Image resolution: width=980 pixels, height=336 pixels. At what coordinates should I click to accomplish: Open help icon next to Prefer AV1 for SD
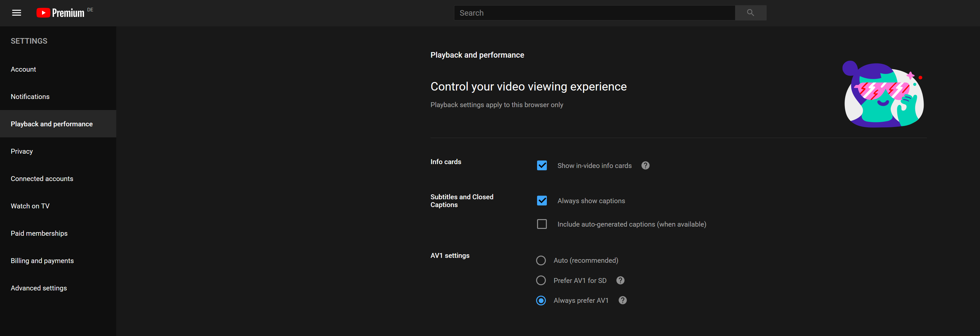620,280
